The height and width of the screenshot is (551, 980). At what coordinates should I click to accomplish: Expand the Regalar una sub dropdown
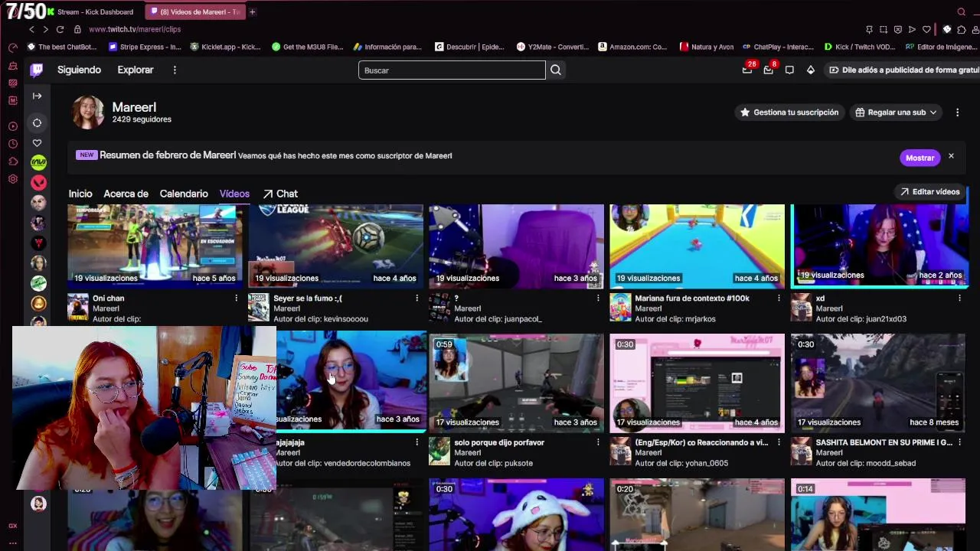(x=896, y=112)
